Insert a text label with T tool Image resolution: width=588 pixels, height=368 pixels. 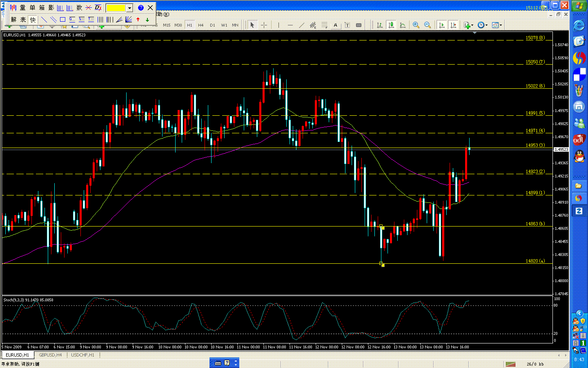pyautogui.click(x=347, y=25)
